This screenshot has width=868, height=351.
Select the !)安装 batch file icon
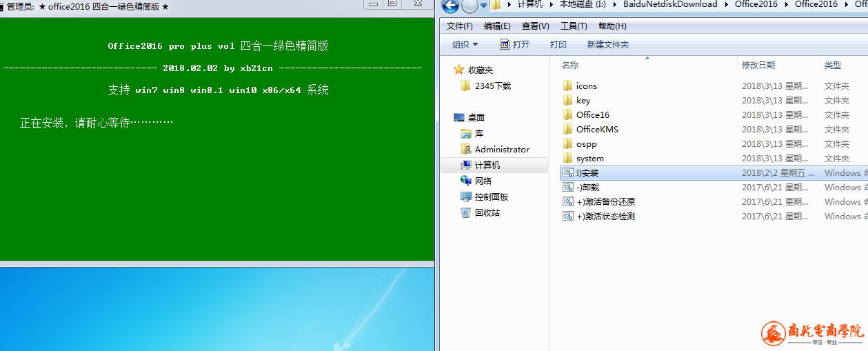(x=567, y=172)
